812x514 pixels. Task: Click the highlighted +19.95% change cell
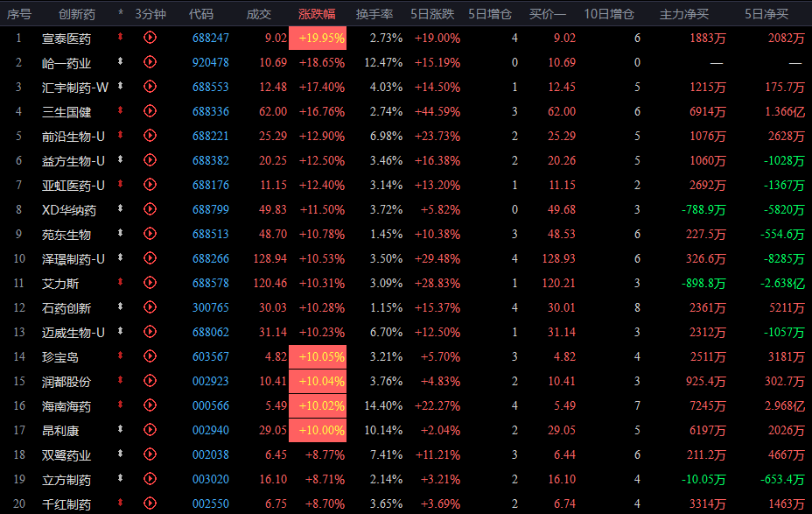tap(318, 38)
